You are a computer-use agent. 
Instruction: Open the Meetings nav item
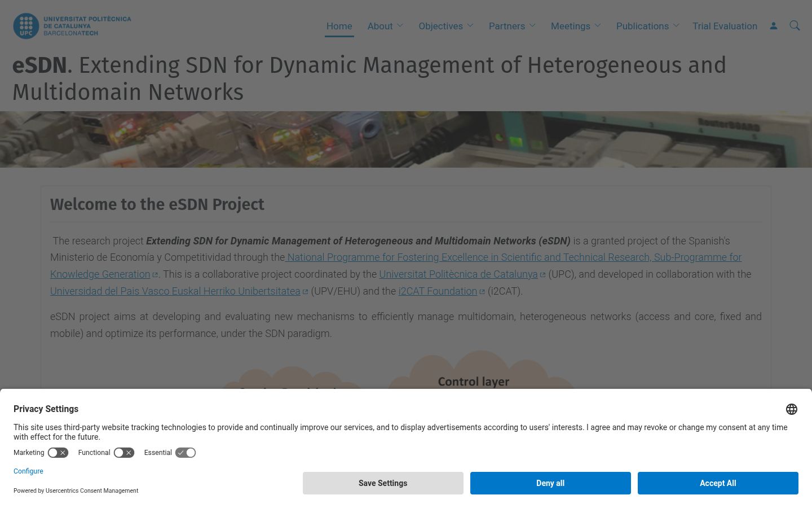click(571, 26)
